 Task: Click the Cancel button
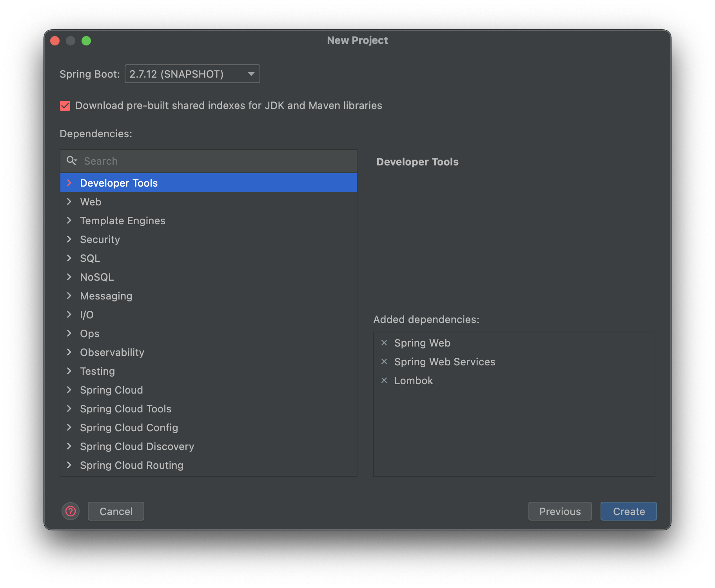pyautogui.click(x=116, y=511)
